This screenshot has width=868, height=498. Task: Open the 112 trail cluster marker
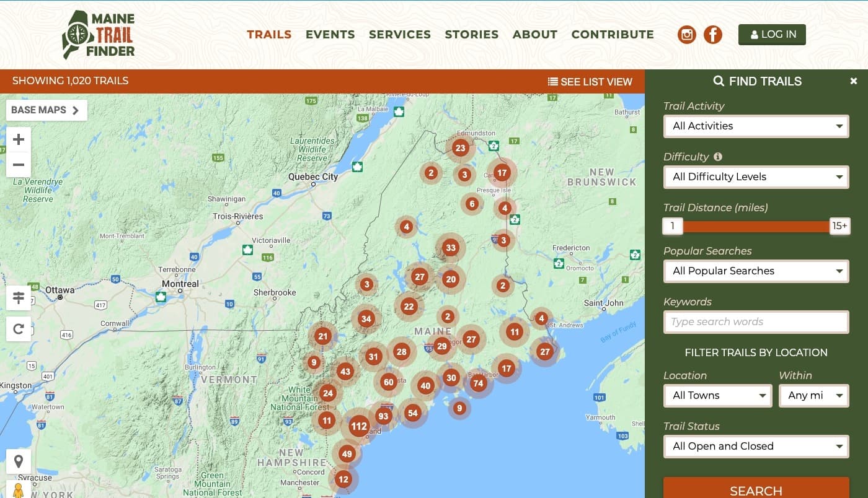click(358, 426)
